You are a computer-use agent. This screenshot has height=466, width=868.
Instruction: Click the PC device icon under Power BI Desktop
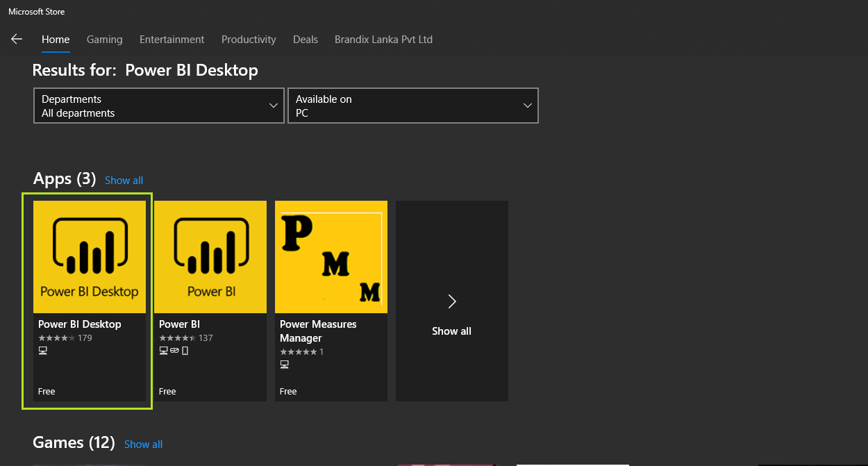pos(43,351)
